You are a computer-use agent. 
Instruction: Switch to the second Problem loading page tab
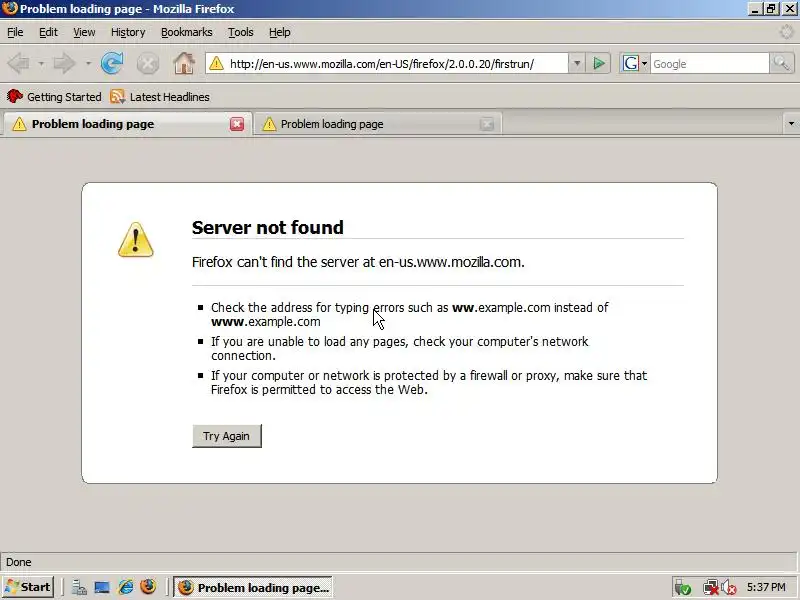(x=377, y=124)
